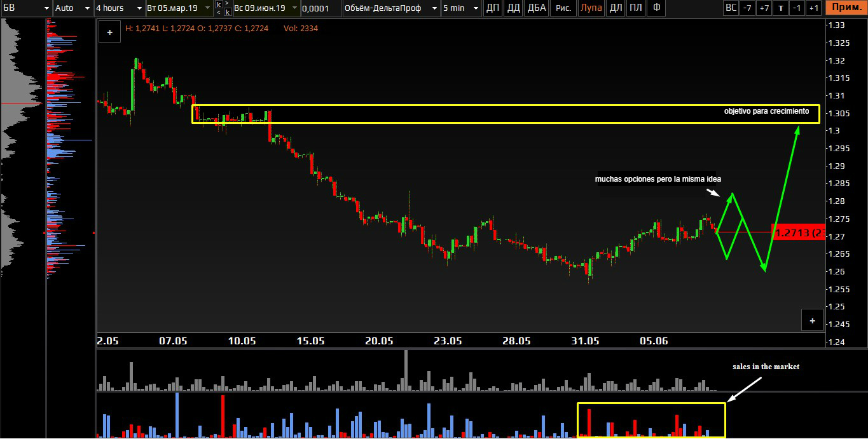Click the ДП toolbar button
The width and height of the screenshot is (868, 439).
tap(492, 8)
